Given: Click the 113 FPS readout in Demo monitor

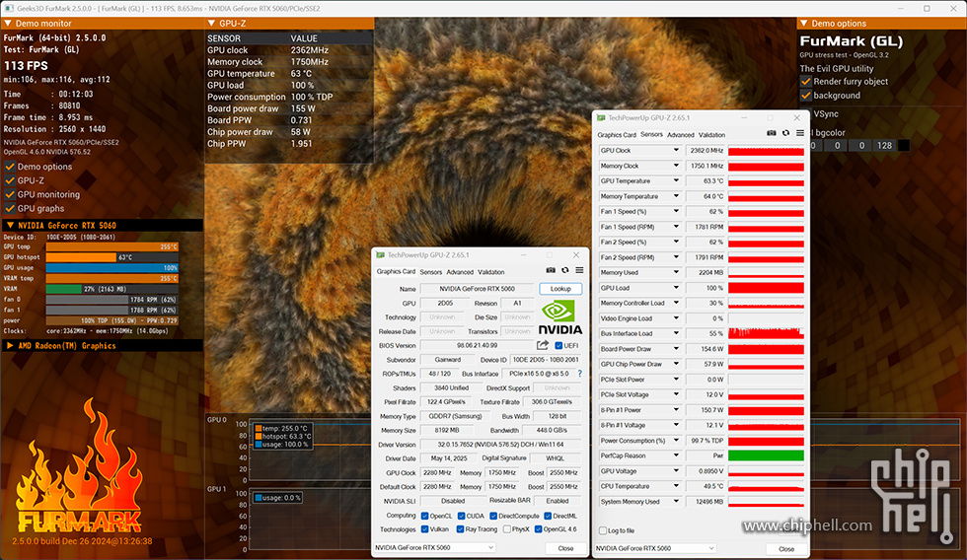Looking at the screenshot, I should click(x=26, y=65).
